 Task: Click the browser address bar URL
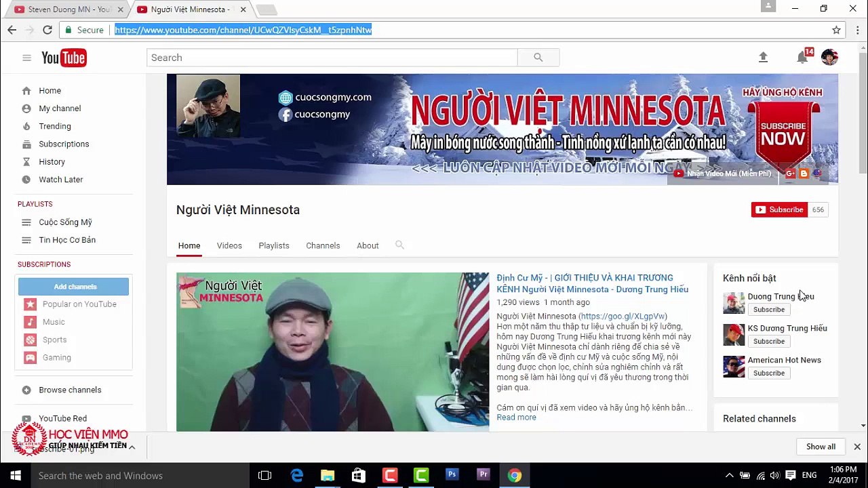point(243,30)
